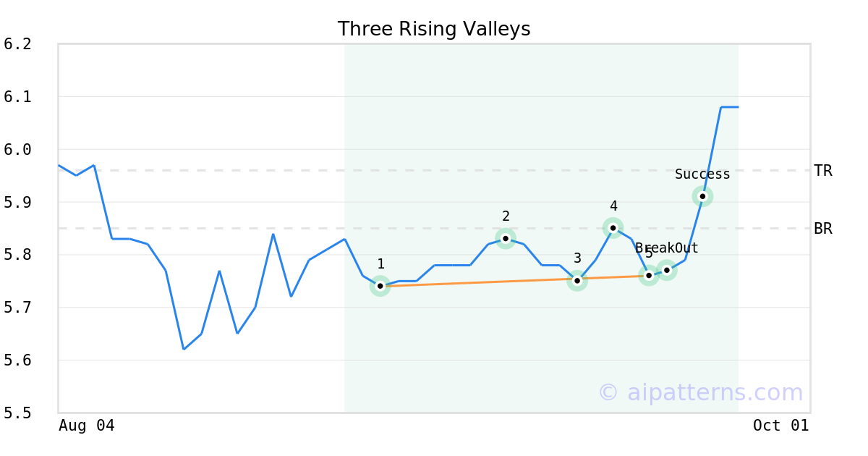The image size is (868, 456).
Task: Click the BR label on right edge
Action: tap(822, 229)
